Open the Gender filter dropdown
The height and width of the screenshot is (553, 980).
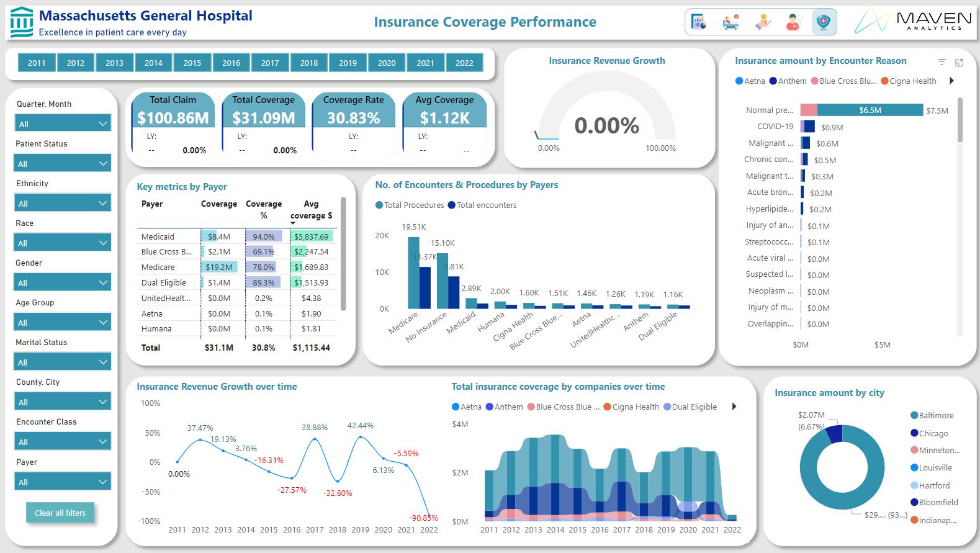[x=63, y=282]
